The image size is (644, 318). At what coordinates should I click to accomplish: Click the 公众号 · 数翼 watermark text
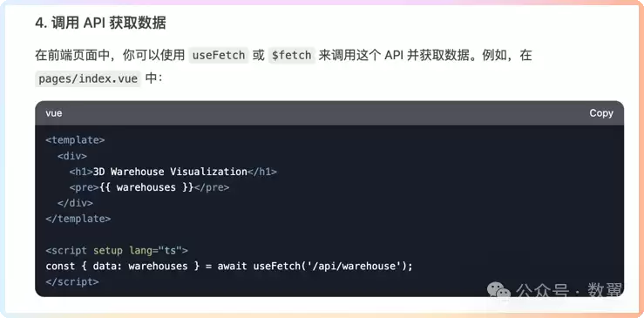tap(569, 290)
